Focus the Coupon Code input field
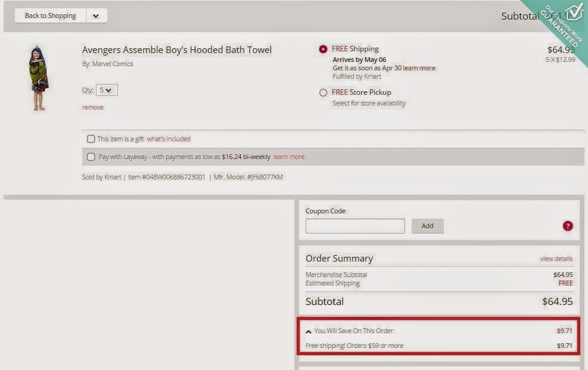The image size is (588, 370). pyautogui.click(x=355, y=226)
